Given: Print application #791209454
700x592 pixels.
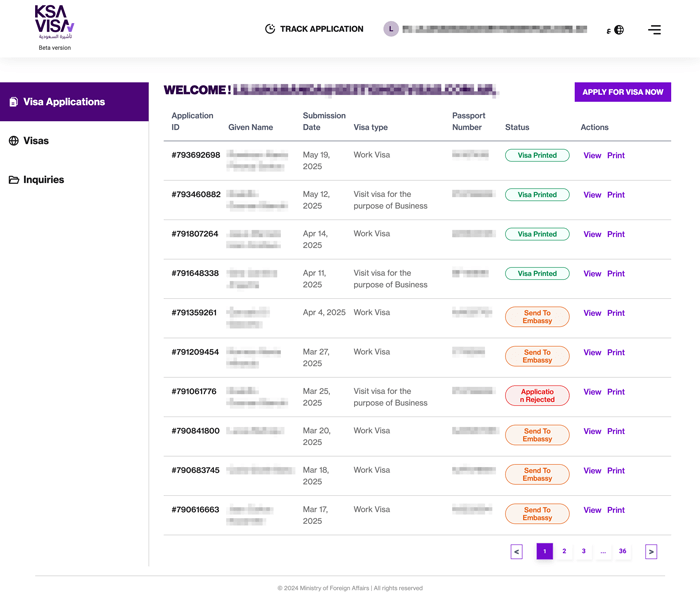Looking at the screenshot, I should coord(616,352).
